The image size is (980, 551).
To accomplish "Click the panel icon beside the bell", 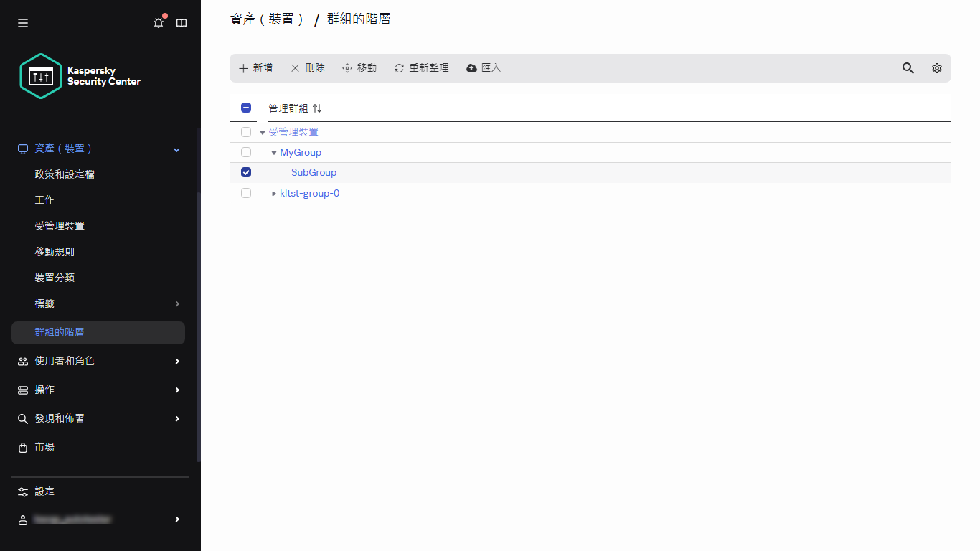I will pyautogui.click(x=181, y=22).
